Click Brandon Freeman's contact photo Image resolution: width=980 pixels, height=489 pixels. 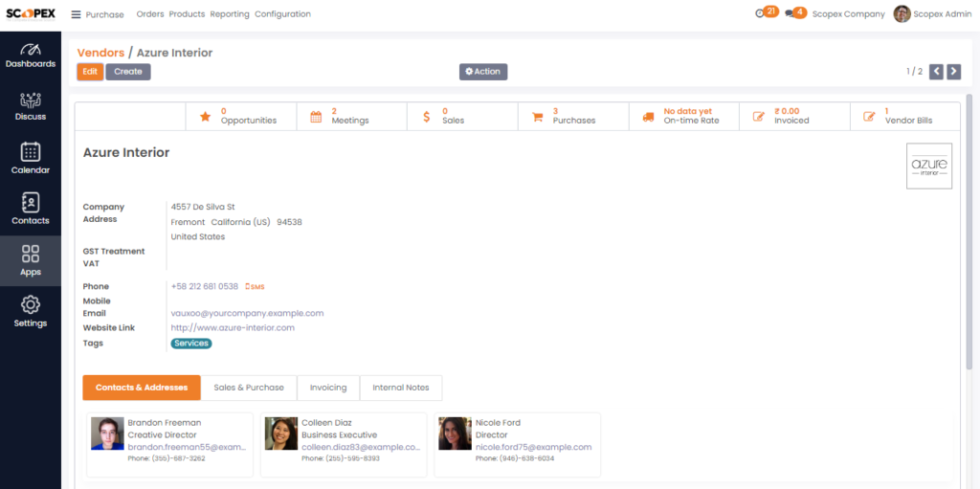click(x=107, y=433)
